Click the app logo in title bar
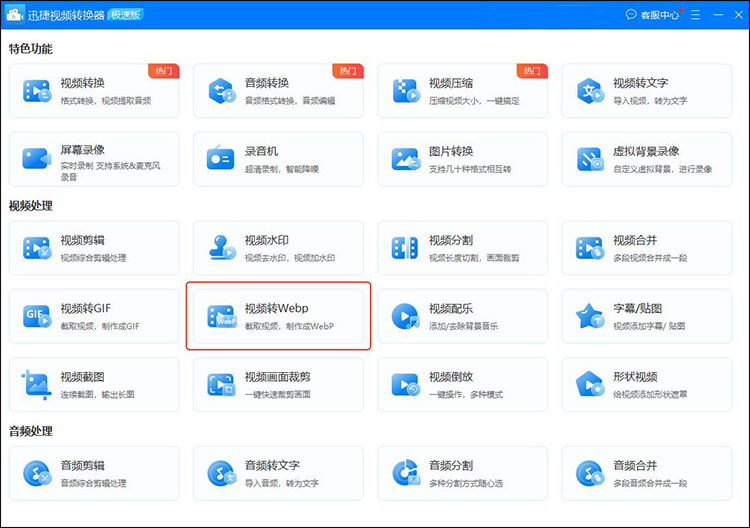Viewport: 750px width, 528px height. (x=14, y=14)
